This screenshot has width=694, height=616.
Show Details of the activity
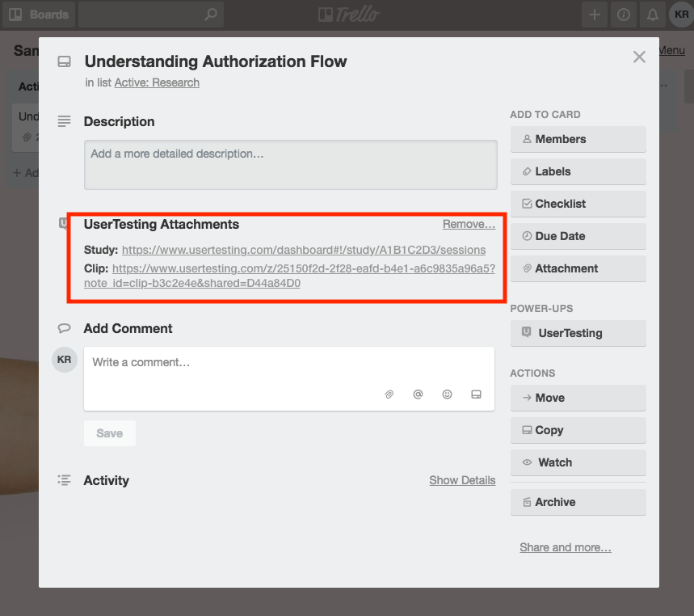[462, 480]
